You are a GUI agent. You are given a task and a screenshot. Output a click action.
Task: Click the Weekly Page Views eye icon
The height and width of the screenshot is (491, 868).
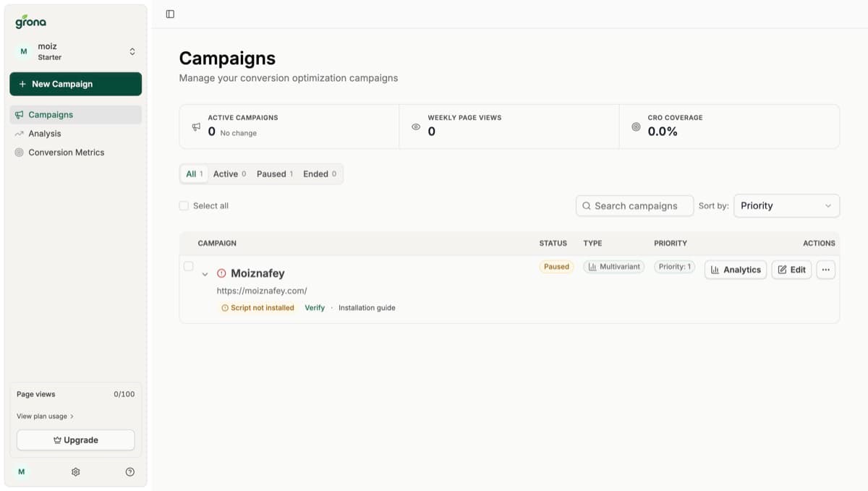coord(416,127)
